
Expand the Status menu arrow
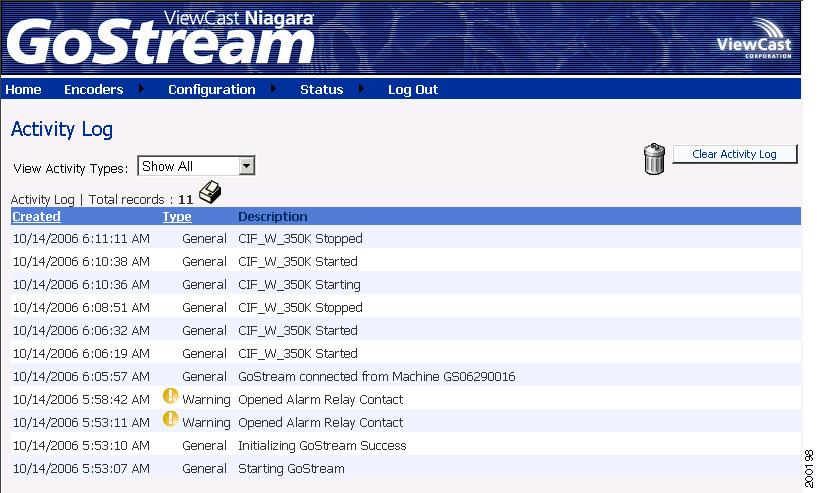coord(361,89)
